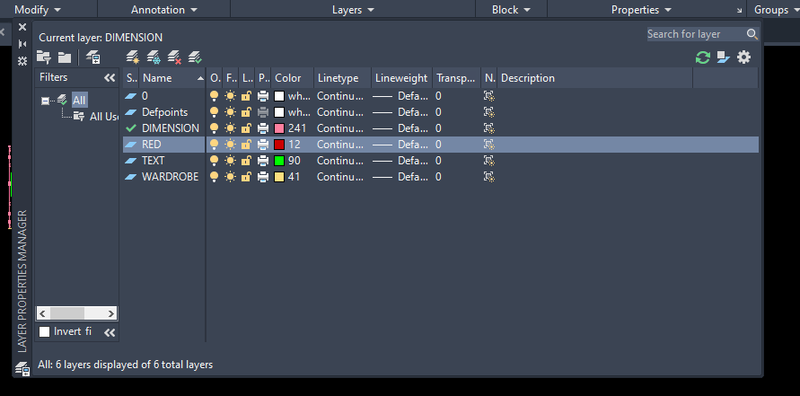Collapse the Filters pane chevrons
This screenshot has height=396, width=800.
pyautogui.click(x=110, y=78)
